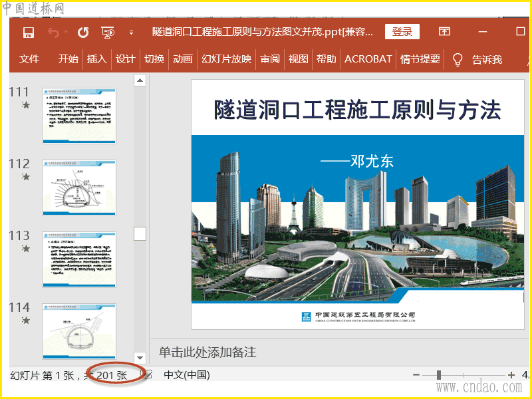Open the ACROBAT ribbon tab
532x399 pixels.
[x=368, y=59]
